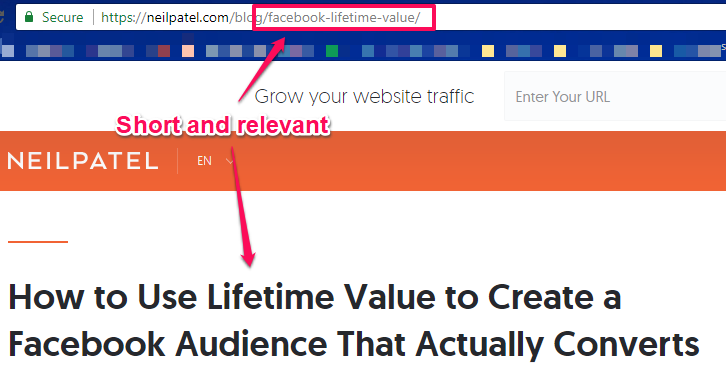Go to home via the NEILPATEL logo
726x385 pixels.
coord(83,161)
